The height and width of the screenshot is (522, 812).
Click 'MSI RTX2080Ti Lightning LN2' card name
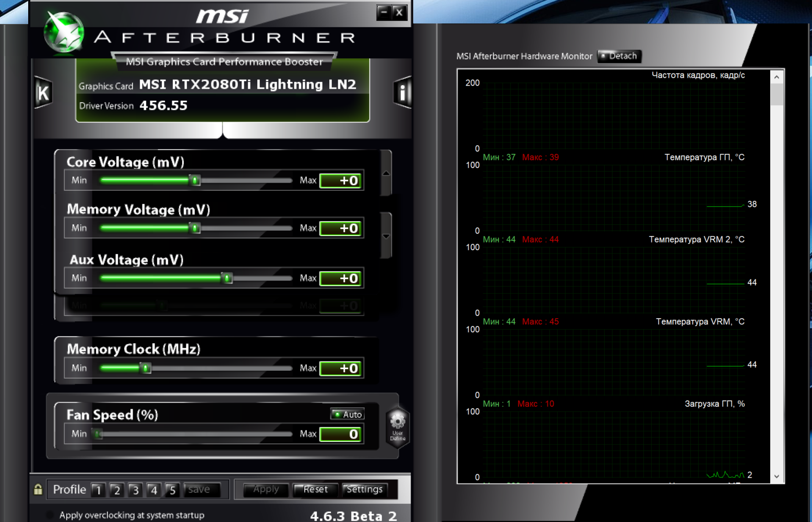coord(248,84)
